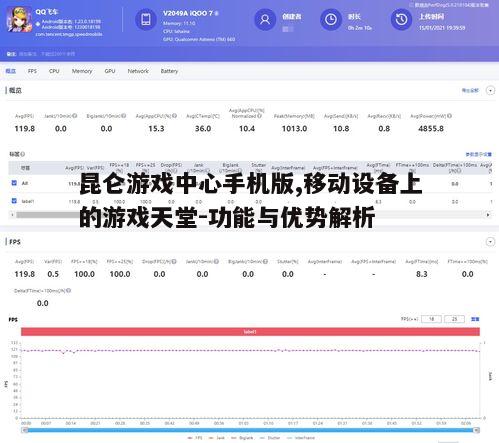The height and width of the screenshot is (443, 499).
Task: Click the info icon next to BigJank(/10min) in overview
Action: click(x=124, y=116)
